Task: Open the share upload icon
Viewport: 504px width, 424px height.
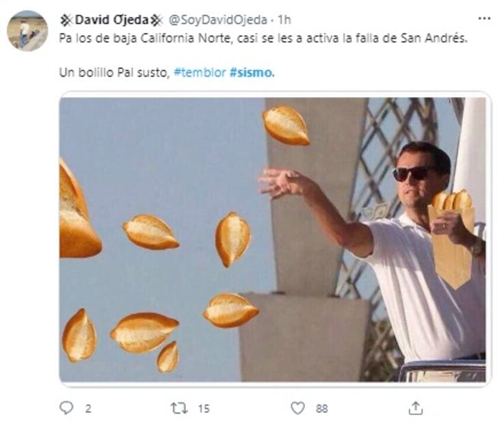Action: (x=416, y=408)
